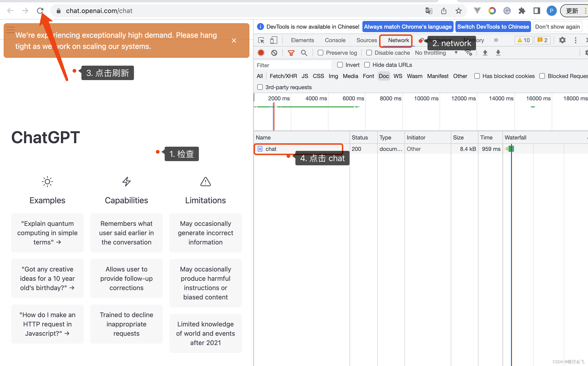Clear the network log

tap(274, 53)
